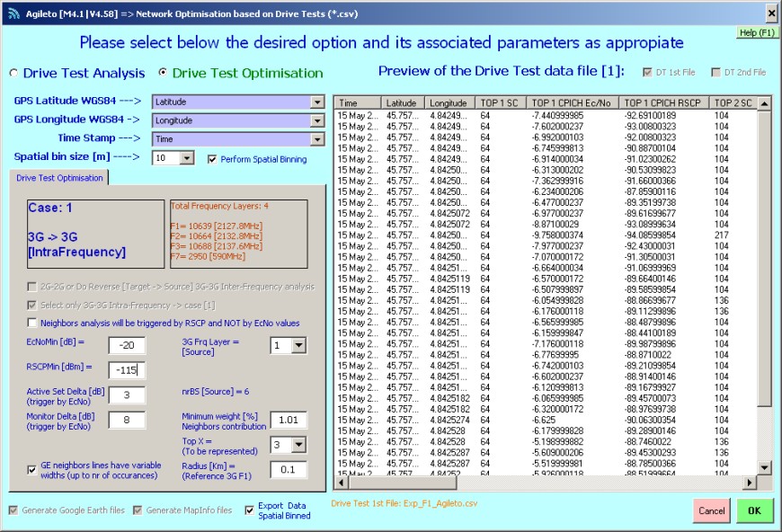782x532 pixels.
Task: Toggle the Perform Spatial Binning checkbox
Action: tap(212, 159)
